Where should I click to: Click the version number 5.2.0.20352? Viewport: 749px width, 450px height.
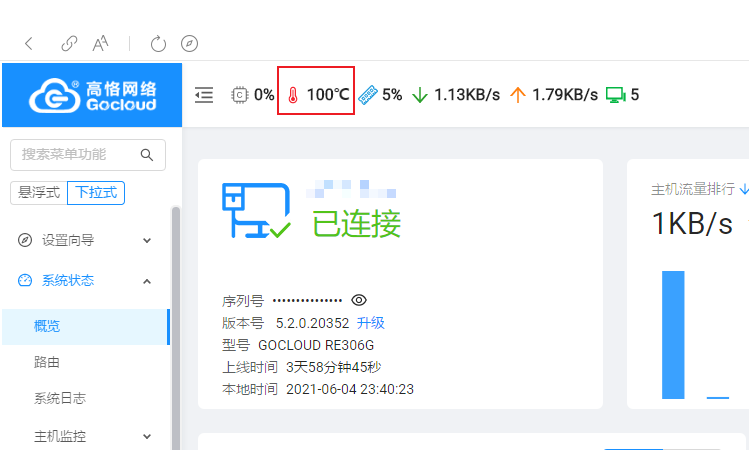click(x=312, y=323)
